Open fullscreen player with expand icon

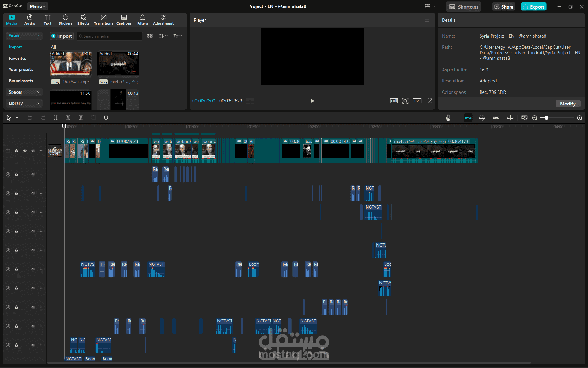(430, 101)
